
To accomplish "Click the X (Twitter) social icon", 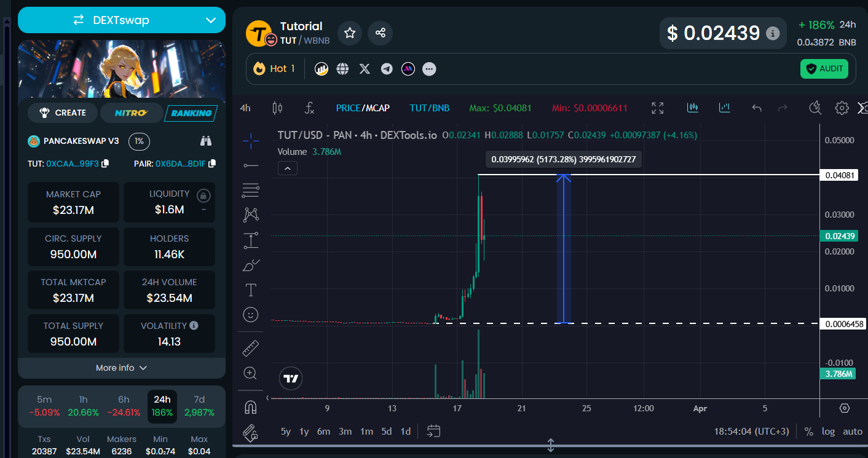I will click(365, 69).
